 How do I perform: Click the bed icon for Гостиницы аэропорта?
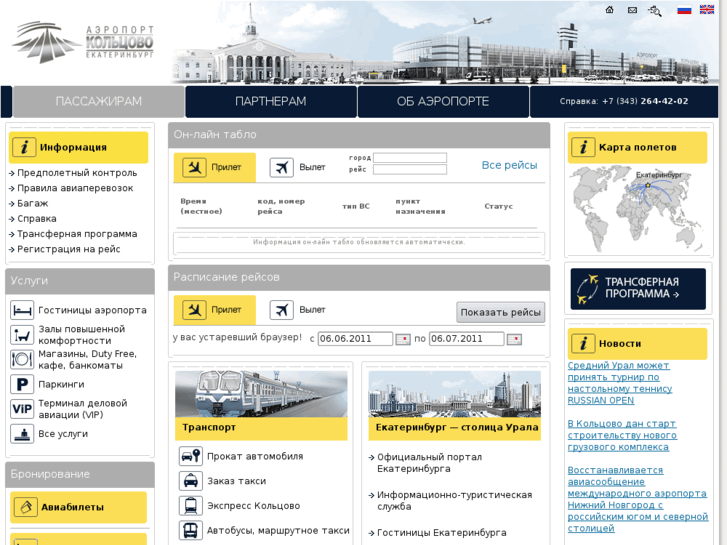coord(22,310)
